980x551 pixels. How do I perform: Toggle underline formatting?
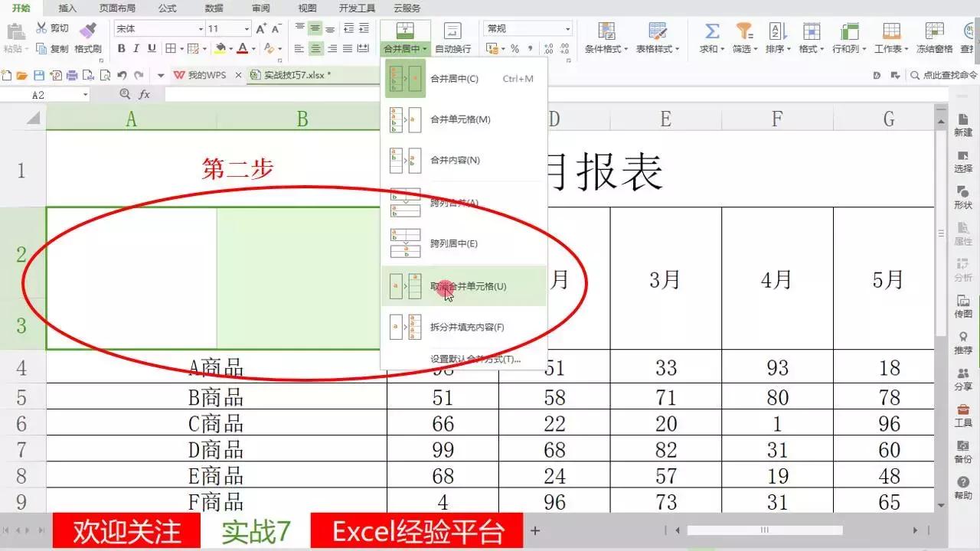(x=152, y=47)
